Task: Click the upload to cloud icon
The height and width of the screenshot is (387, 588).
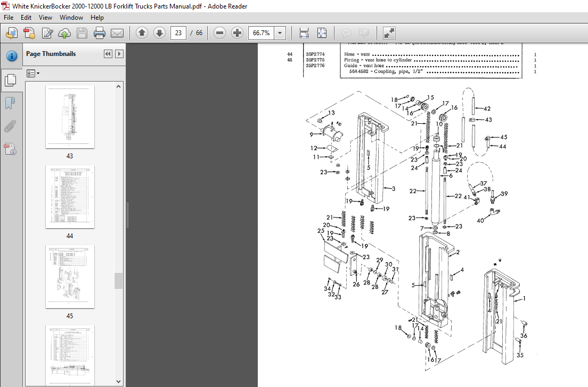Action: (64, 33)
